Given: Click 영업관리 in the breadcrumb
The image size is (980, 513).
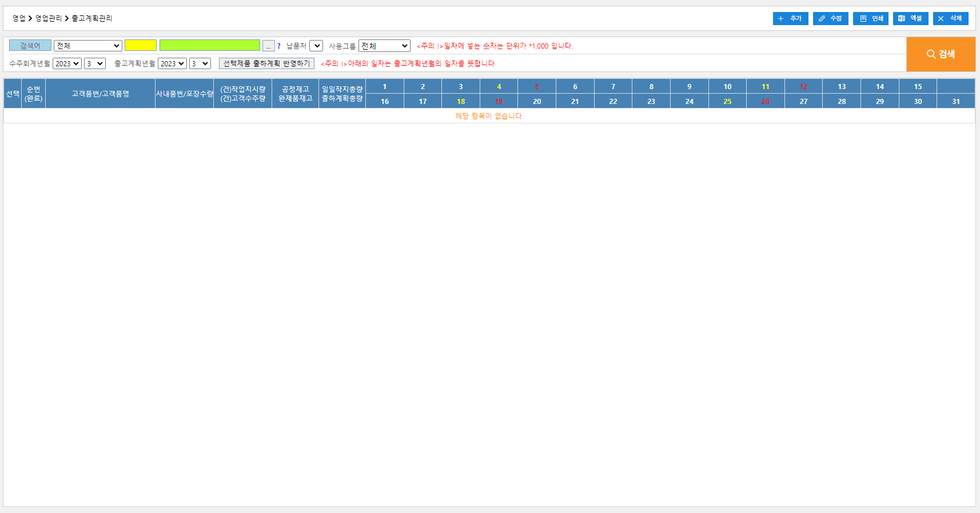Looking at the screenshot, I should click(48, 18).
